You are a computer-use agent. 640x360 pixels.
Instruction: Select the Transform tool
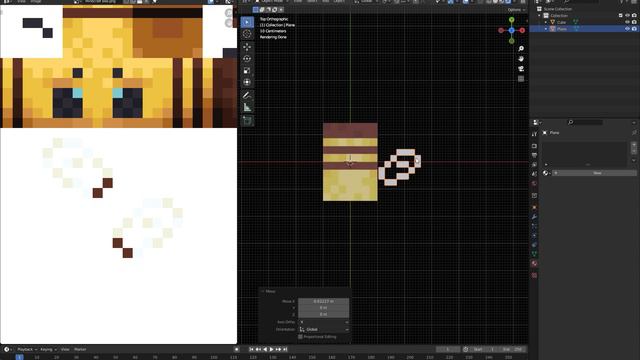[247, 82]
